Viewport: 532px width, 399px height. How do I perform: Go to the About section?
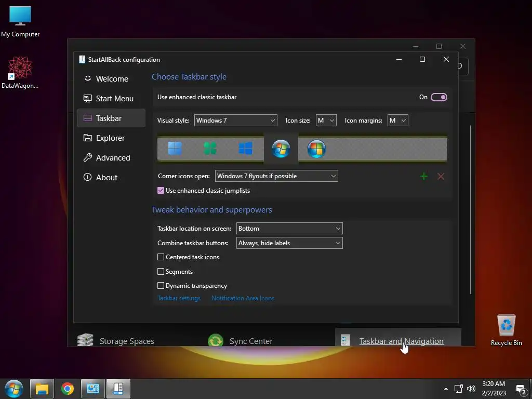click(111, 177)
